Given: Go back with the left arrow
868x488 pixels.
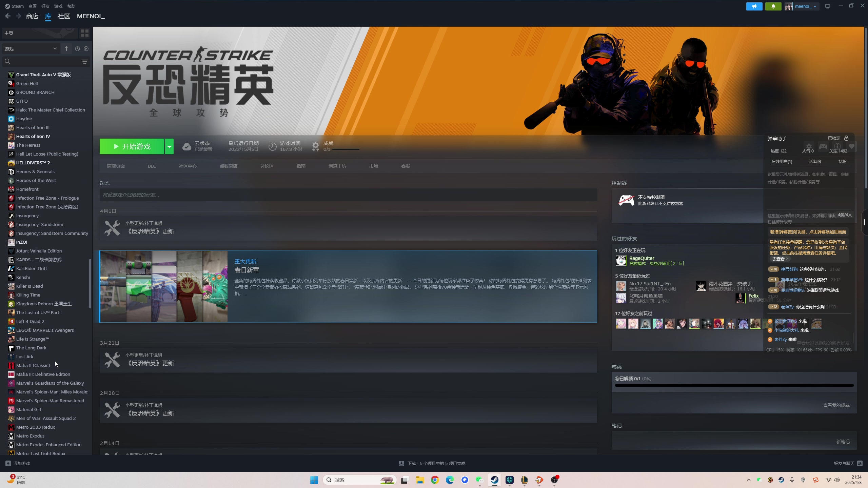Looking at the screenshot, I should [x=8, y=16].
